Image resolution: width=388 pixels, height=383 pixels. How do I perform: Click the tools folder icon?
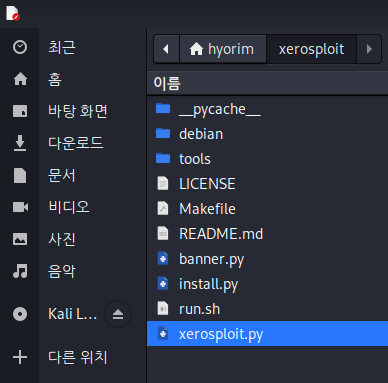point(163,158)
